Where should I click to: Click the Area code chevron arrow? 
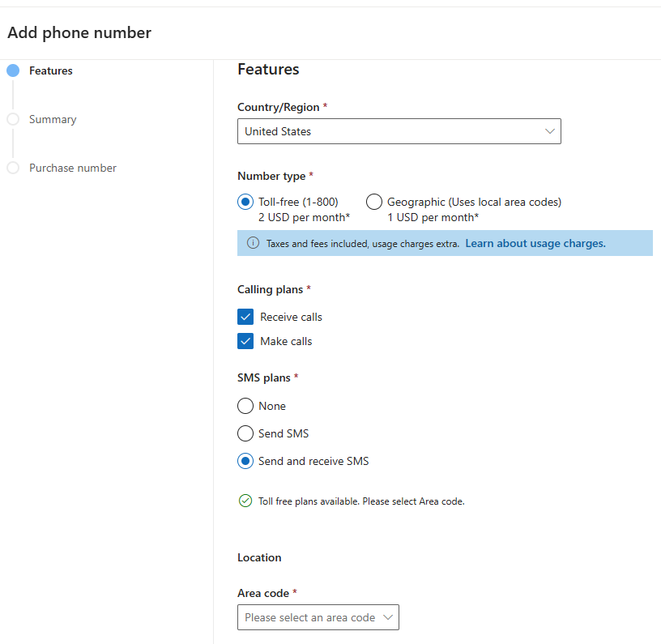pos(388,617)
